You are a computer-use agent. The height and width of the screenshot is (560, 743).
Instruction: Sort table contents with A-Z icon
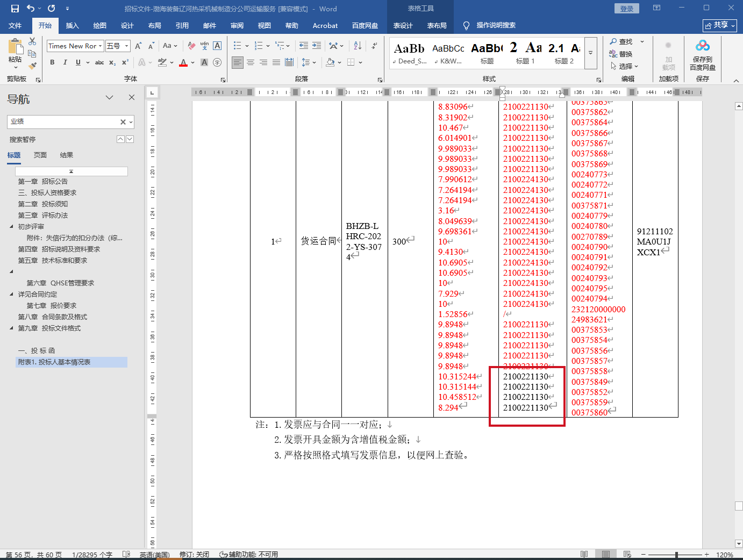358,46
